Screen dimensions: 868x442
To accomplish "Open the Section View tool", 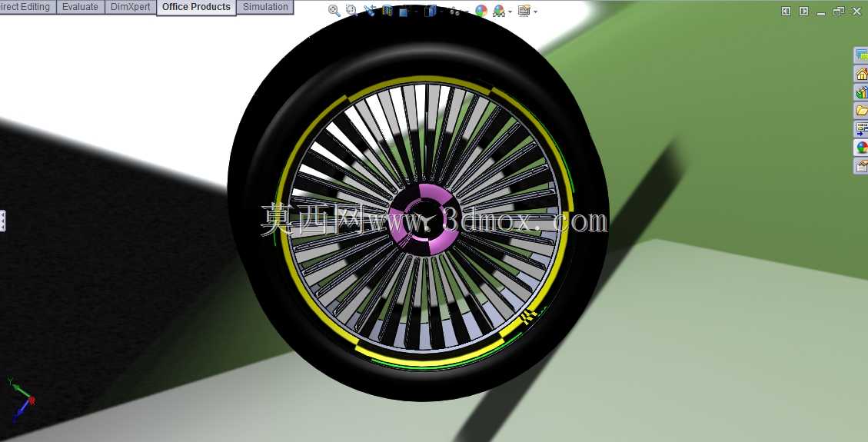I will [x=387, y=11].
